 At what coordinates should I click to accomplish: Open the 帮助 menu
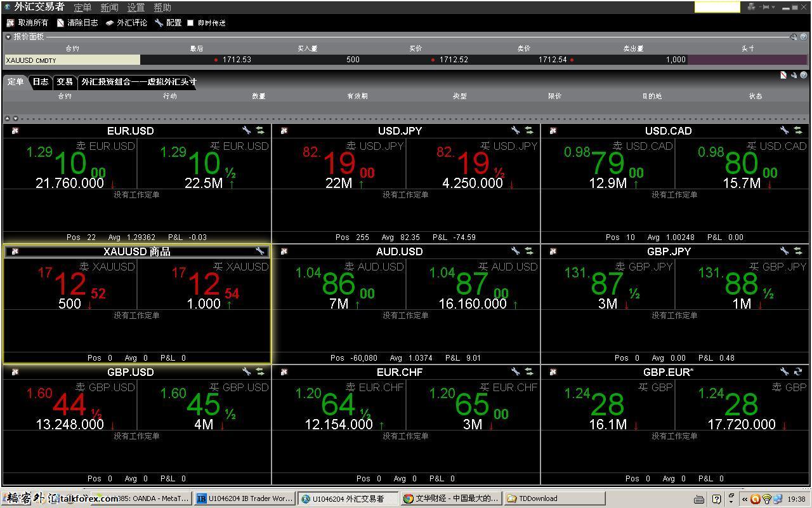tap(162, 8)
